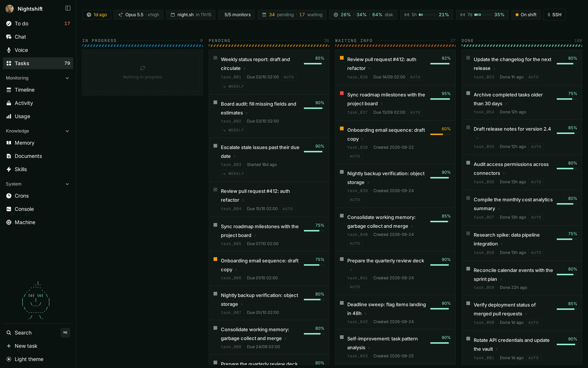Expand Escalate stale issues task chevron
This screenshot has height=368, width=588.
click(x=234, y=157)
